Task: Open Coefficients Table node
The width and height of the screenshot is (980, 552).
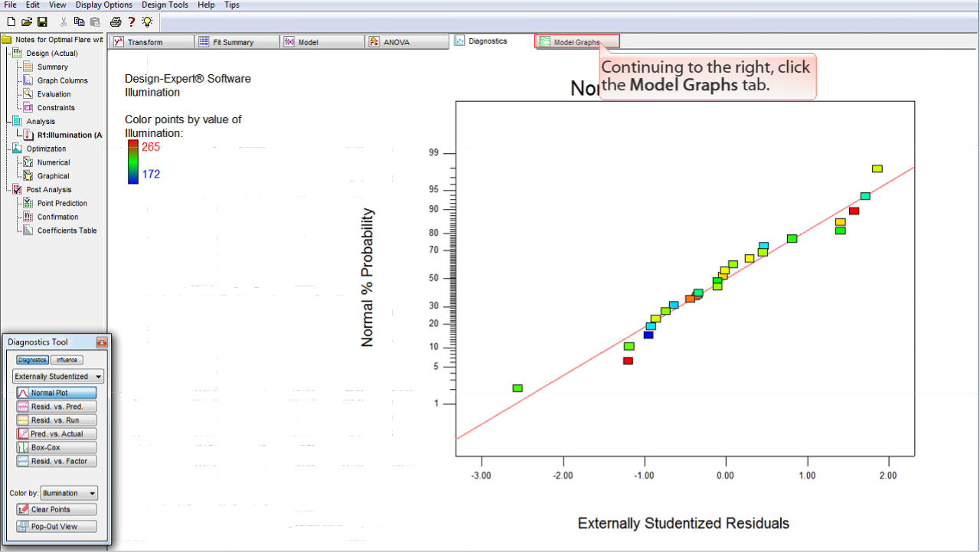Action: click(60, 230)
